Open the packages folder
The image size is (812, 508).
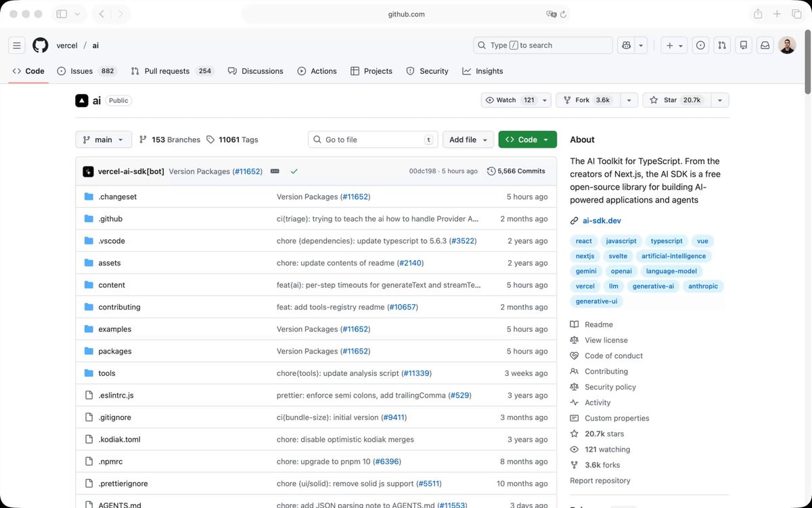coord(115,352)
